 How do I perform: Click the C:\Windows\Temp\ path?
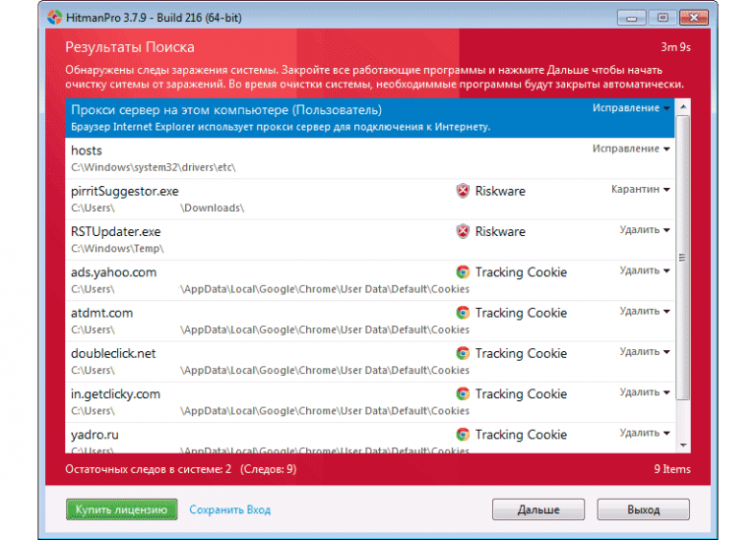[x=117, y=249]
